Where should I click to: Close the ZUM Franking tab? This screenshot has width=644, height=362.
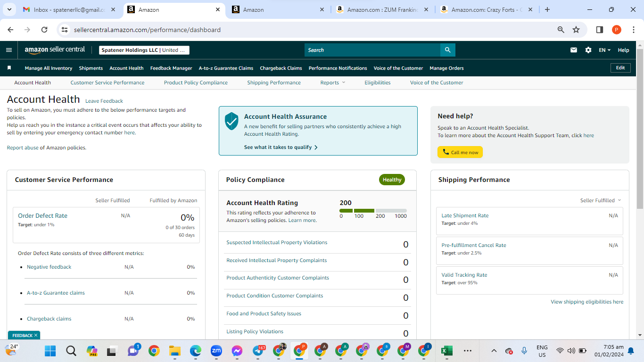click(426, 9)
